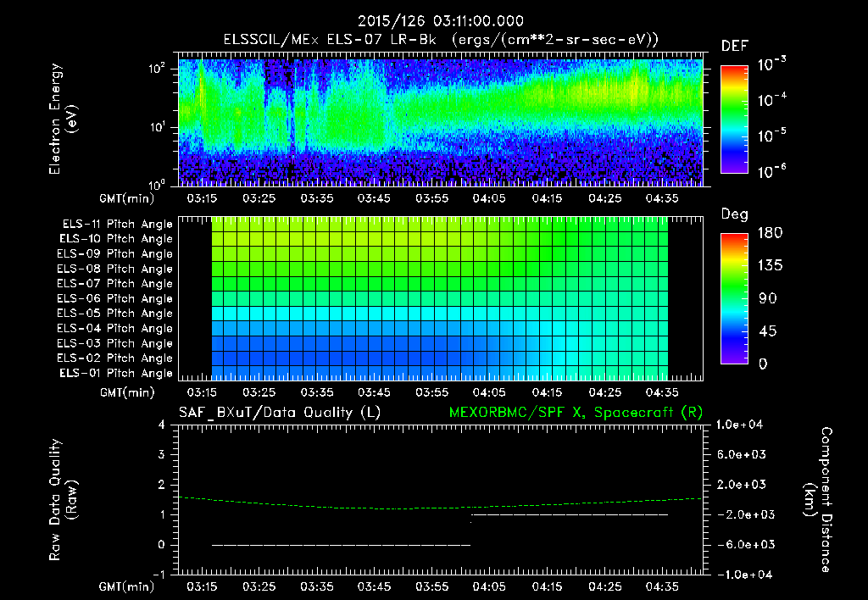This screenshot has width=868, height=600.
Task: Click the DEF label above the top color bar
Action: [x=735, y=47]
